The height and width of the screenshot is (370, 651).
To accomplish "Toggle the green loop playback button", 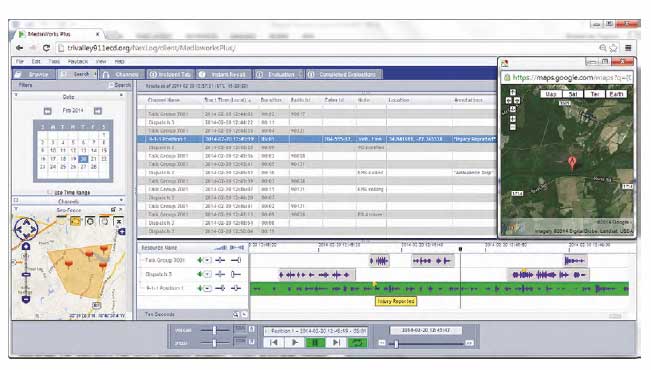I will click(357, 343).
